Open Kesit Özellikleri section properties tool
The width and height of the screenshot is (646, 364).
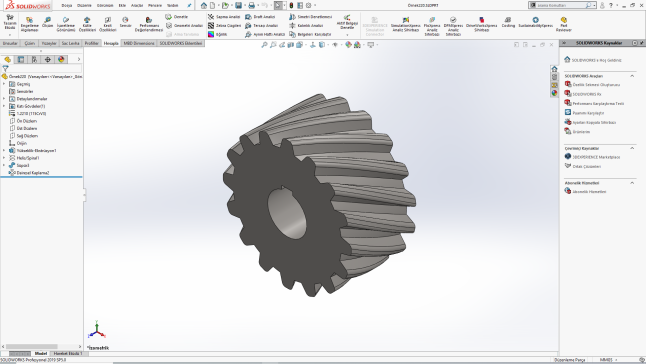108,24
